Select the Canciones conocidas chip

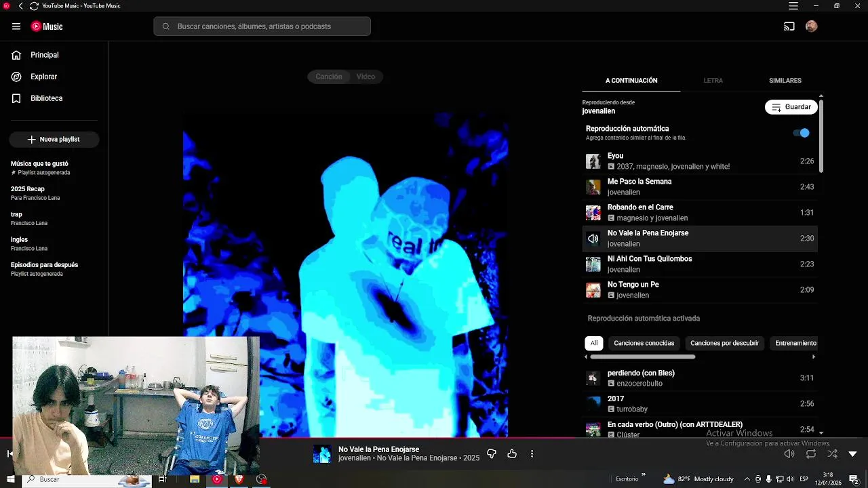click(x=644, y=343)
